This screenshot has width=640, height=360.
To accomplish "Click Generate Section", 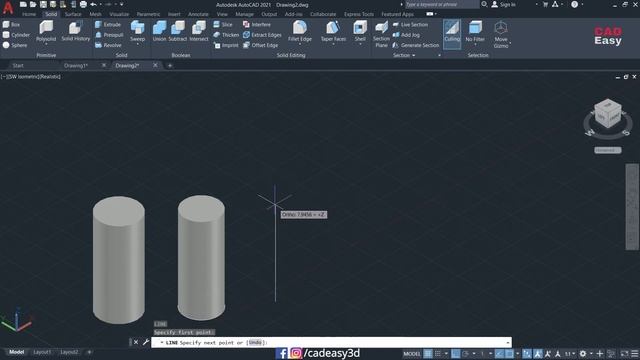I will click(416, 45).
